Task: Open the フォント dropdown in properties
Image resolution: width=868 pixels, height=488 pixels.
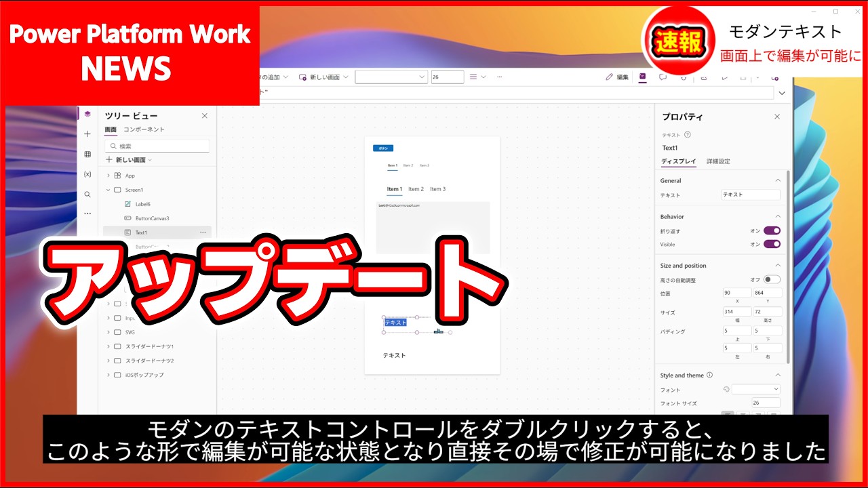Action: click(756, 390)
